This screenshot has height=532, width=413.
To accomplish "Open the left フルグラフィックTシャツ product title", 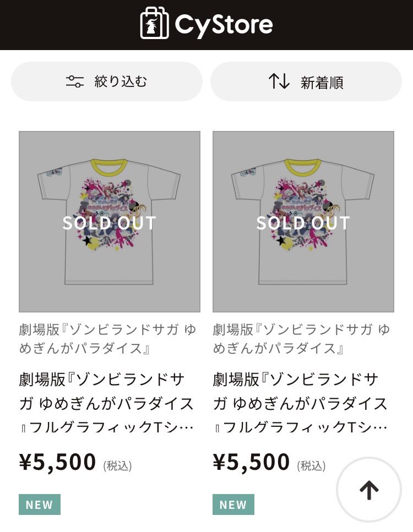I will tap(107, 403).
